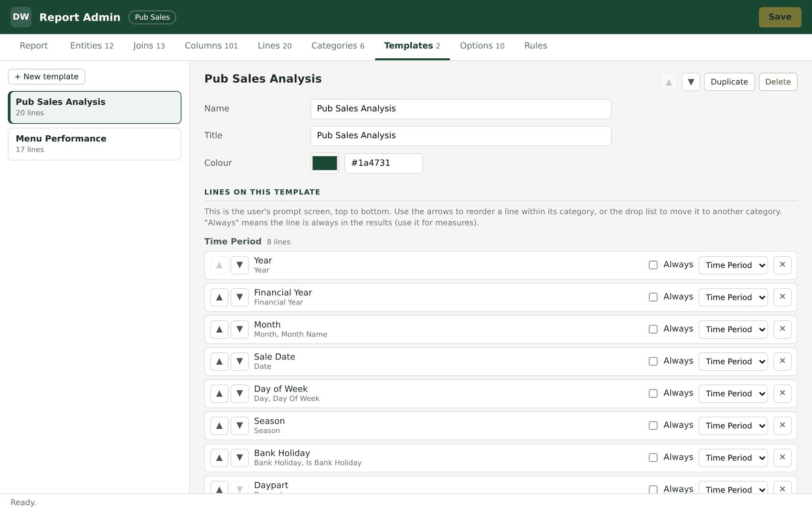Click the DW logo badge
Viewport: 812px width, 511px height.
click(21, 17)
